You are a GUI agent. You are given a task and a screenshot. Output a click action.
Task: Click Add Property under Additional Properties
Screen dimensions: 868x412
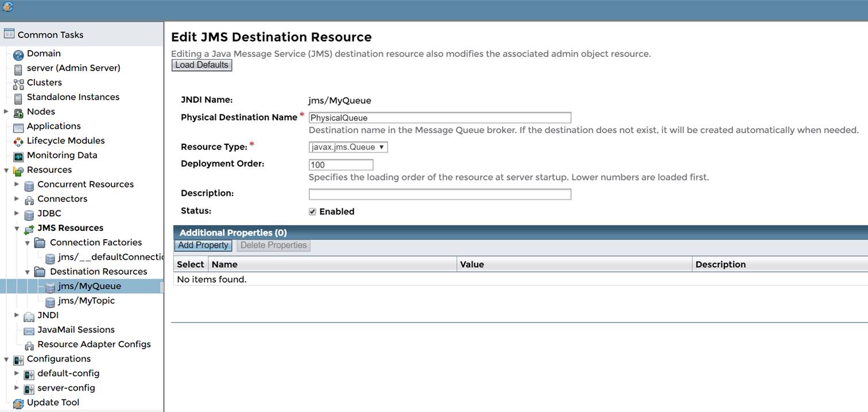tap(203, 245)
